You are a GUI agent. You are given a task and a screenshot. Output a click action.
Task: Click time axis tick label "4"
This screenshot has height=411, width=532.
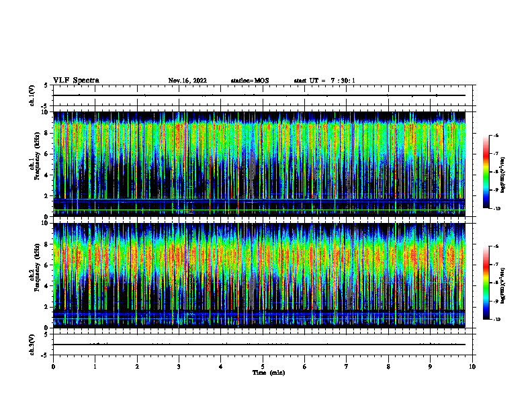coord(221,367)
